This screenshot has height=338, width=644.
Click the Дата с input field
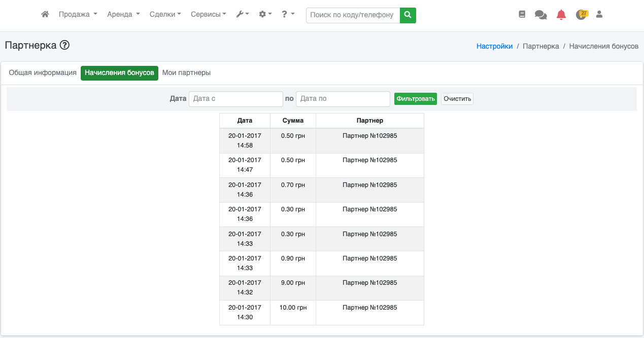click(x=235, y=99)
